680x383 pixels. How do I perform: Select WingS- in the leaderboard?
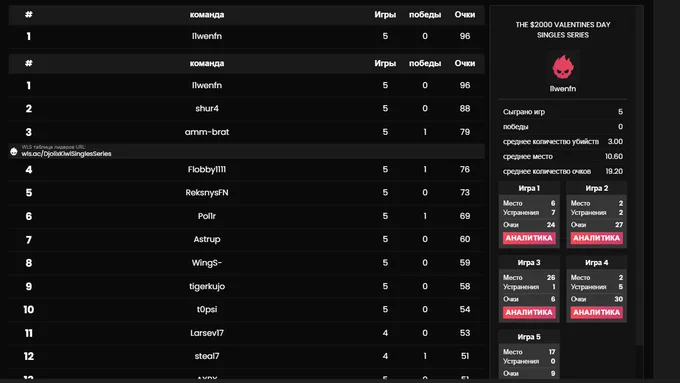pos(207,263)
